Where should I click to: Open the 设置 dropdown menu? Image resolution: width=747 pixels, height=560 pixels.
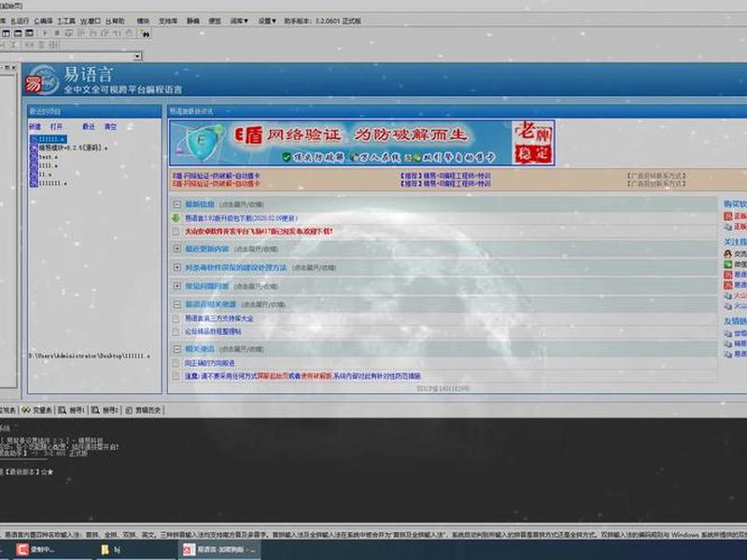point(267,21)
